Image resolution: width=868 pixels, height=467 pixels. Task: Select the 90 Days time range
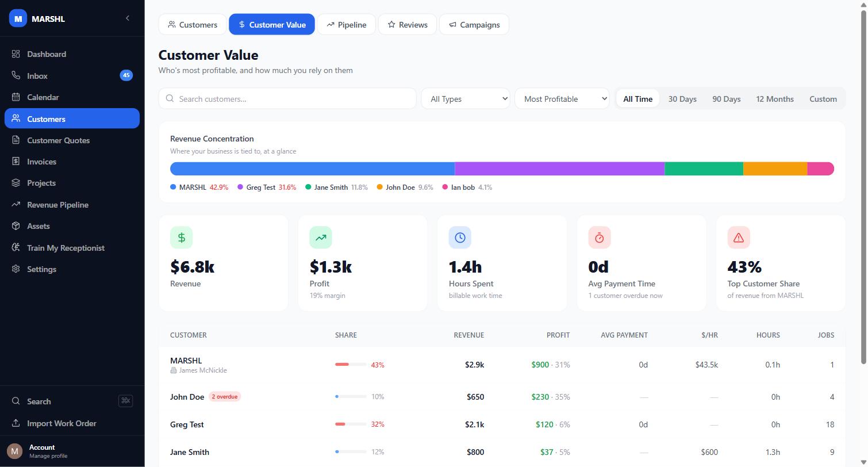point(727,99)
